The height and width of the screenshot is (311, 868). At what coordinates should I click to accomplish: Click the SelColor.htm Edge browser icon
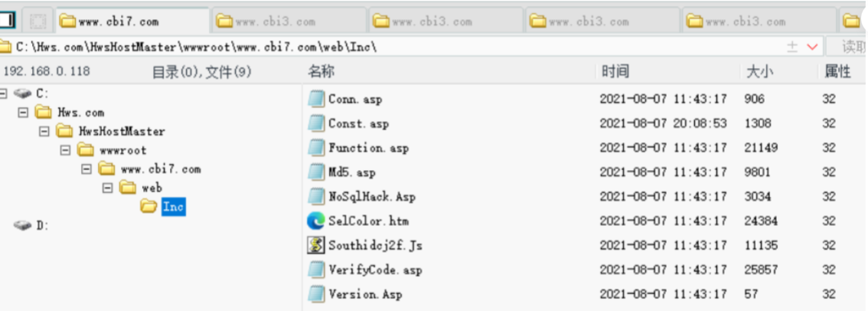point(315,221)
